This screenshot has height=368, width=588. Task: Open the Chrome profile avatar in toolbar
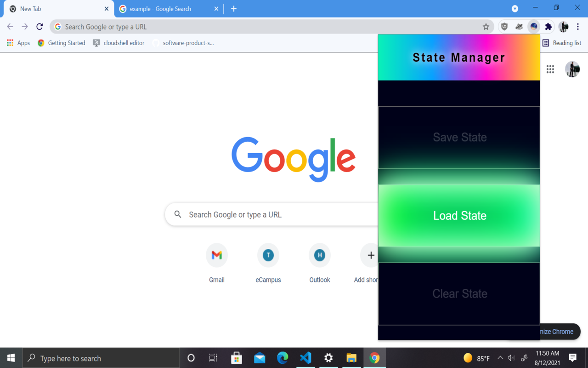coord(564,27)
